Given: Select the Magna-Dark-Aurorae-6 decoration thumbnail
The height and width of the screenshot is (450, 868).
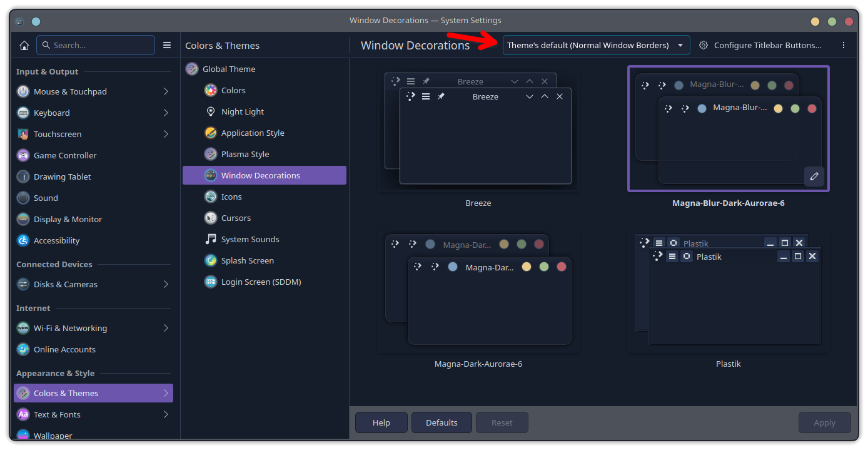Looking at the screenshot, I should [478, 291].
